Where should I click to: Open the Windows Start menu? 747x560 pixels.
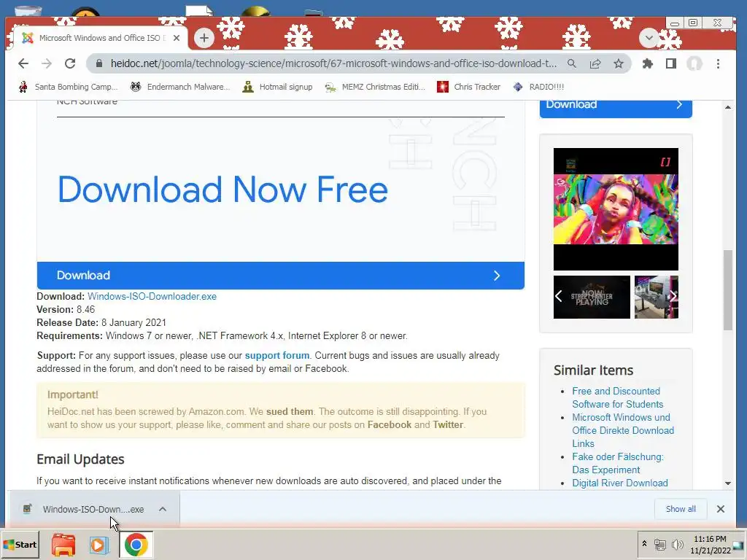coord(20,544)
